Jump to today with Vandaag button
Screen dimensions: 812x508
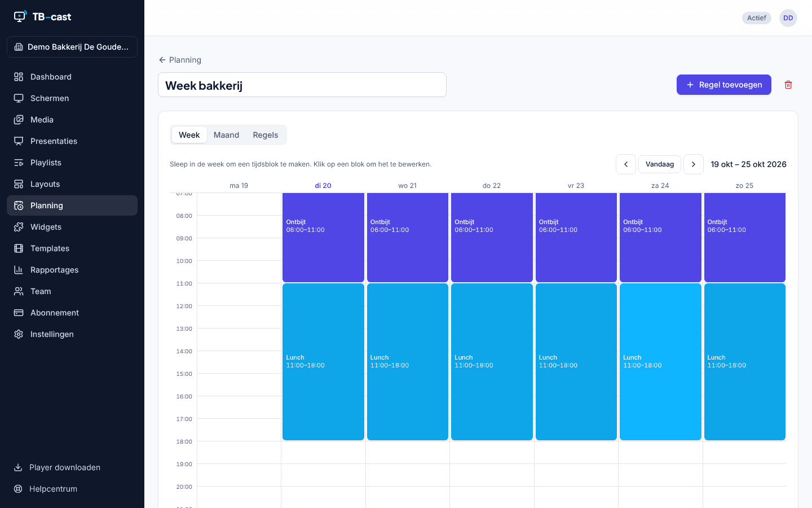660,164
